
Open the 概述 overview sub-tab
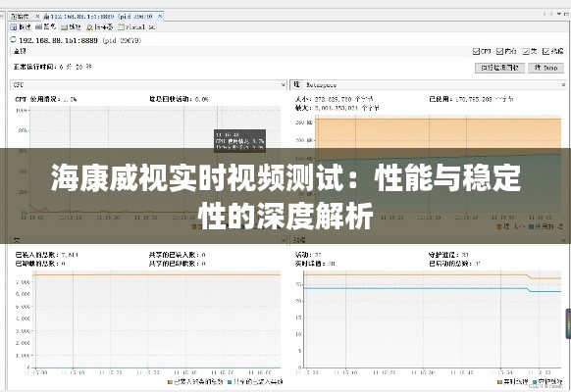[22, 26]
